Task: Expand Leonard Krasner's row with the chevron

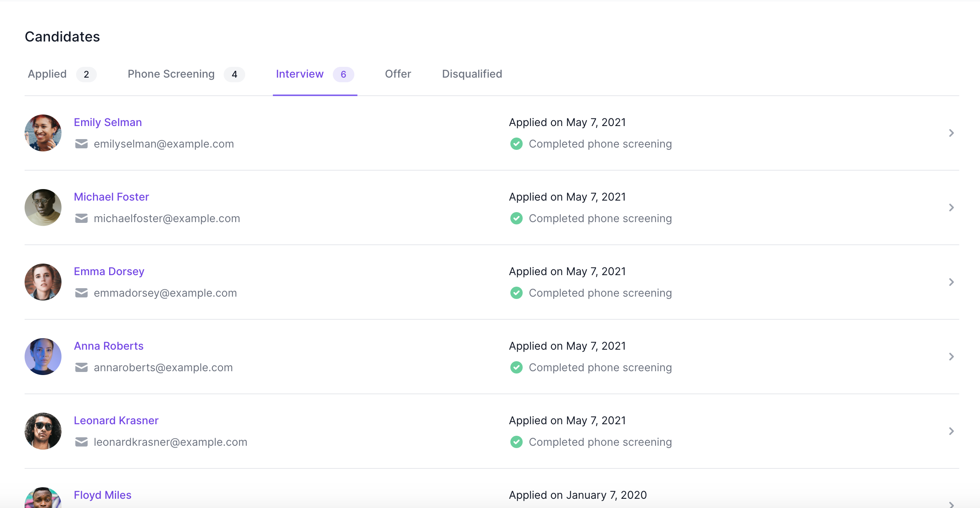Action: 952,431
